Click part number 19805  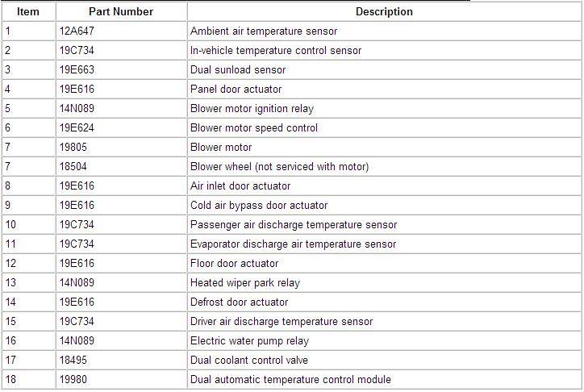74,148
